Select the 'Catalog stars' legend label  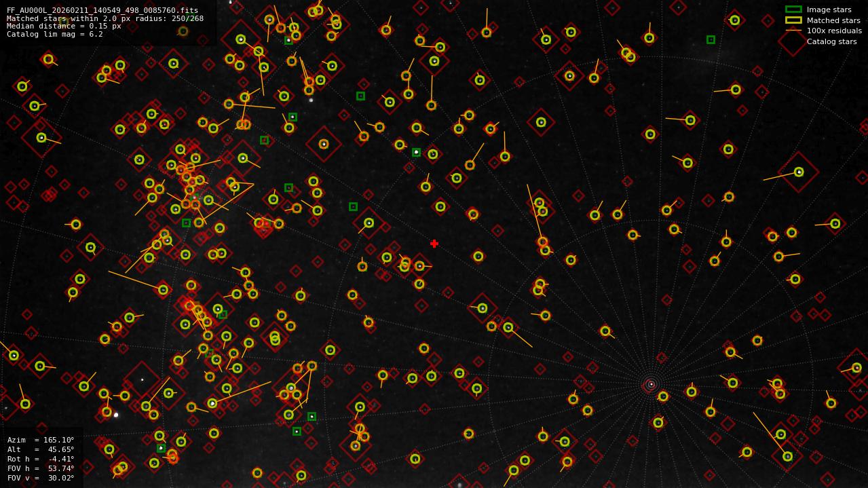831,41
